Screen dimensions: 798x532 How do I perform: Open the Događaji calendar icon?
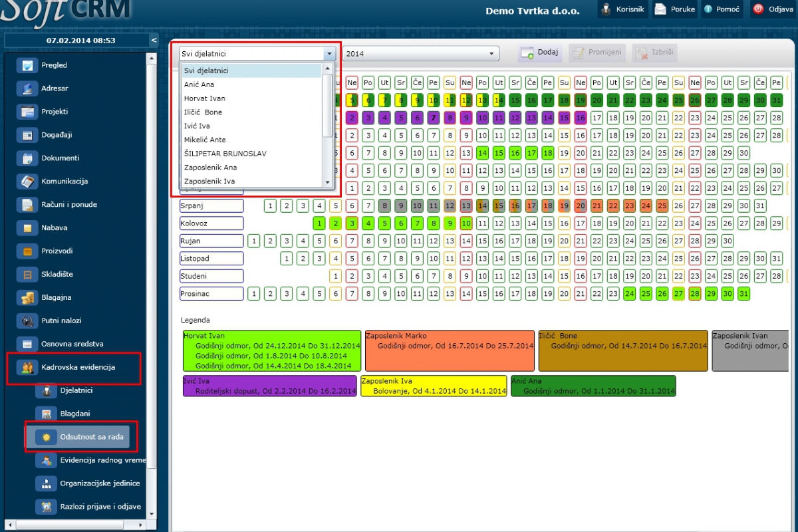[x=27, y=135]
